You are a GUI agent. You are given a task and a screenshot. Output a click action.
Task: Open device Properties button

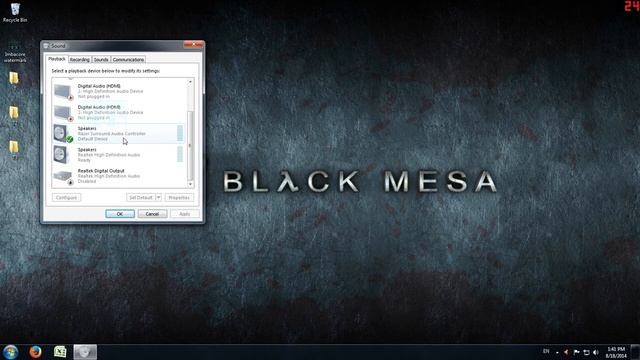[179, 198]
